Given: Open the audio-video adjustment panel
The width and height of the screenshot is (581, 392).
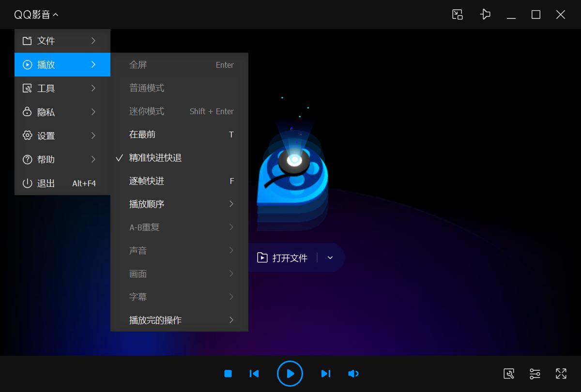Looking at the screenshot, I should click(535, 374).
